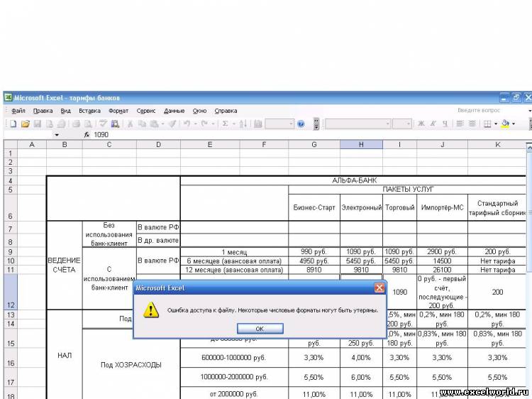Select the cell 'Под ХОЗРАСХОДЫ'
This screenshot has width=532, height=399.
pos(131,365)
